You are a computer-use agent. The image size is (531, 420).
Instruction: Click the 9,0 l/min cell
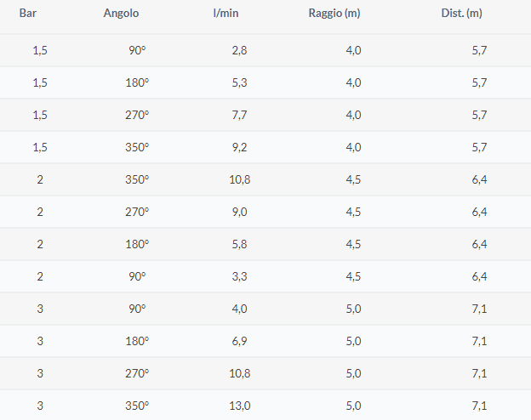click(239, 213)
